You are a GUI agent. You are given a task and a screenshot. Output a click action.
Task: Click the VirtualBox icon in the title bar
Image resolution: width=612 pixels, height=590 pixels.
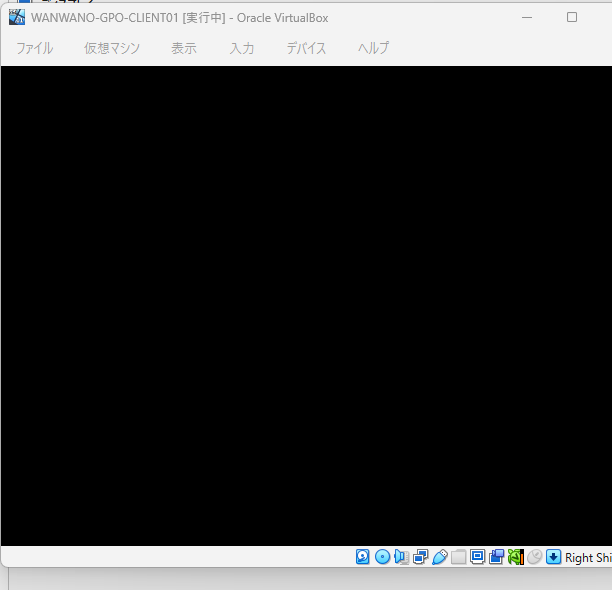tap(17, 17)
